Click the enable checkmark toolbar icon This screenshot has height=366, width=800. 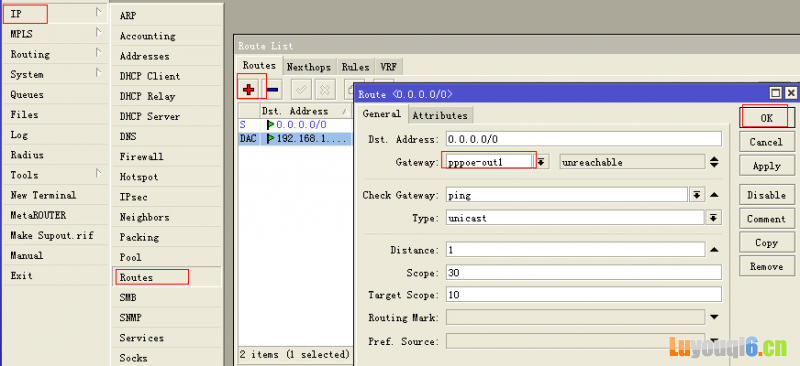click(302, 90)
